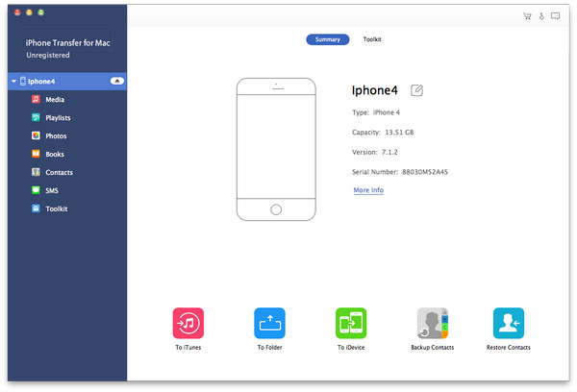Switch to the Toolkit tab
The width and height of the screenshot is (577, 392).
coord(372,39)
